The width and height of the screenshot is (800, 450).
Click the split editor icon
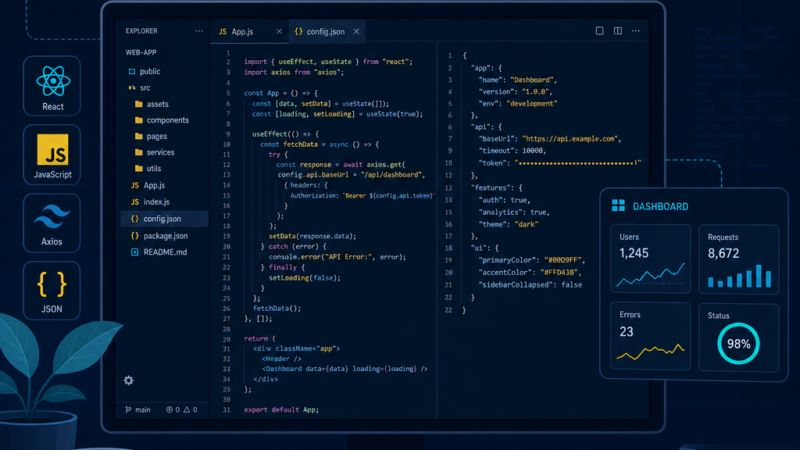tap(618, 31)
